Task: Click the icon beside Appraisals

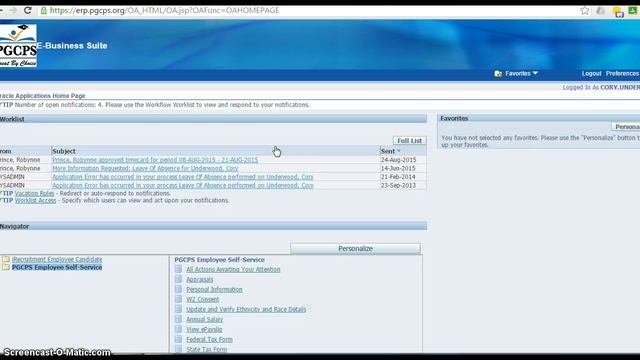Action: click(x=178, y=279)
